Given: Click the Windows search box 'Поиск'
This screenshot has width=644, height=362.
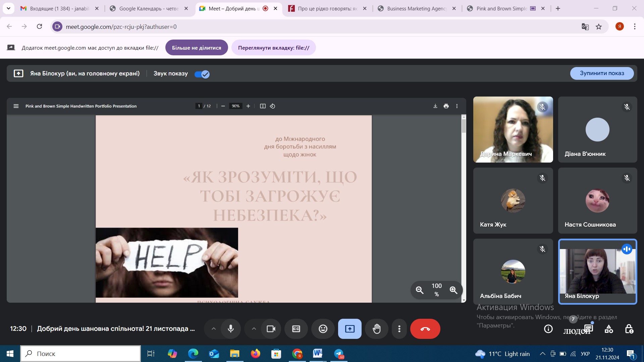Looking at the screenshot, I should 80,354.
